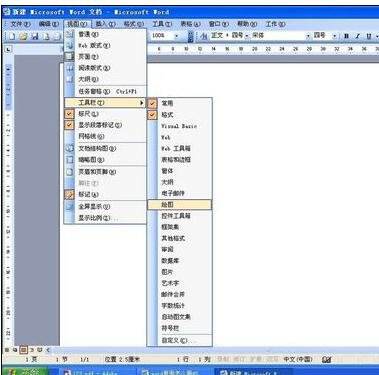The image size is (379, 375).
Task: Click the horizontal scrollbar left arrow
Action: (48, 350)
